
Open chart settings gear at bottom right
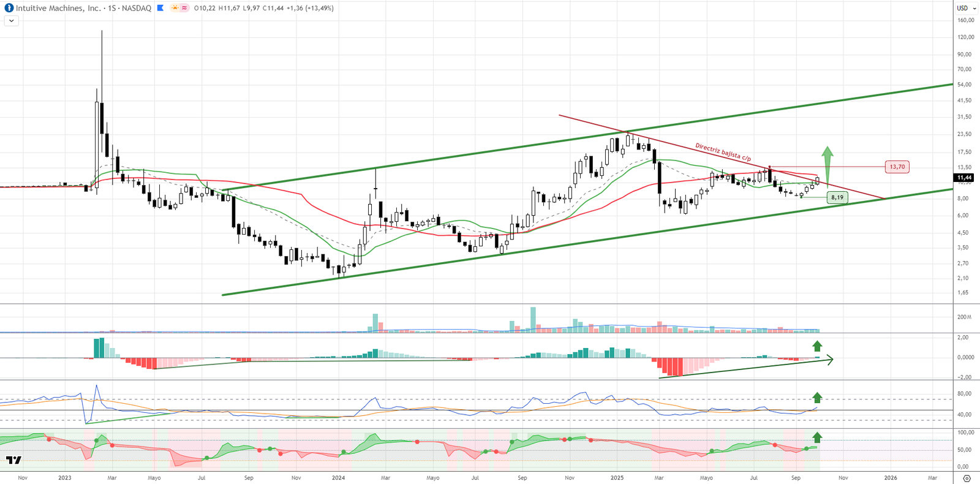[967, 478]
